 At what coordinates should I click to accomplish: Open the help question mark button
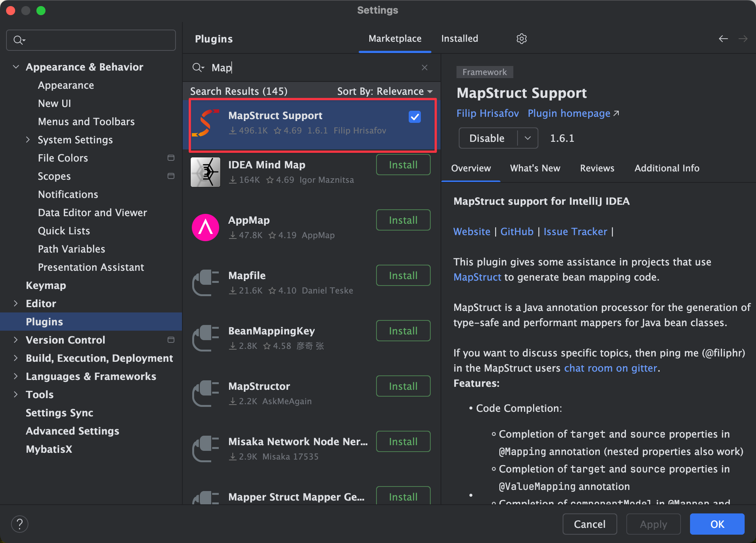tap(20, 524)
